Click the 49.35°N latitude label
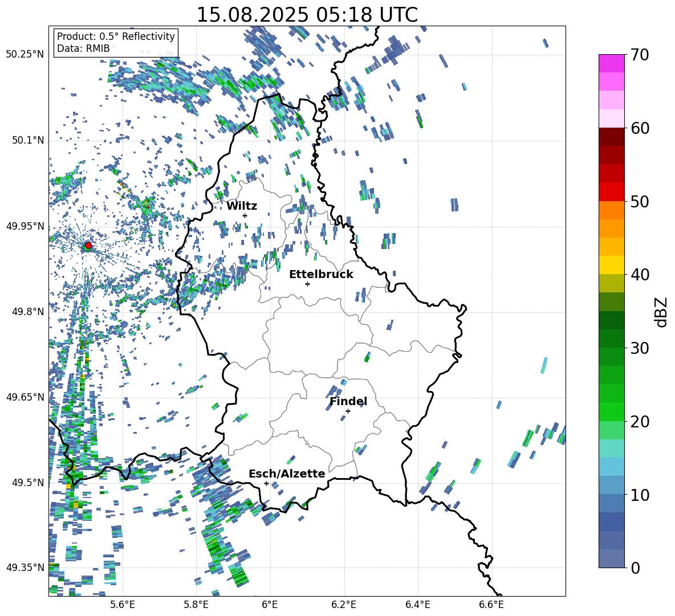The height and width of the screenshot is (616, 675). tap(25, 568)
